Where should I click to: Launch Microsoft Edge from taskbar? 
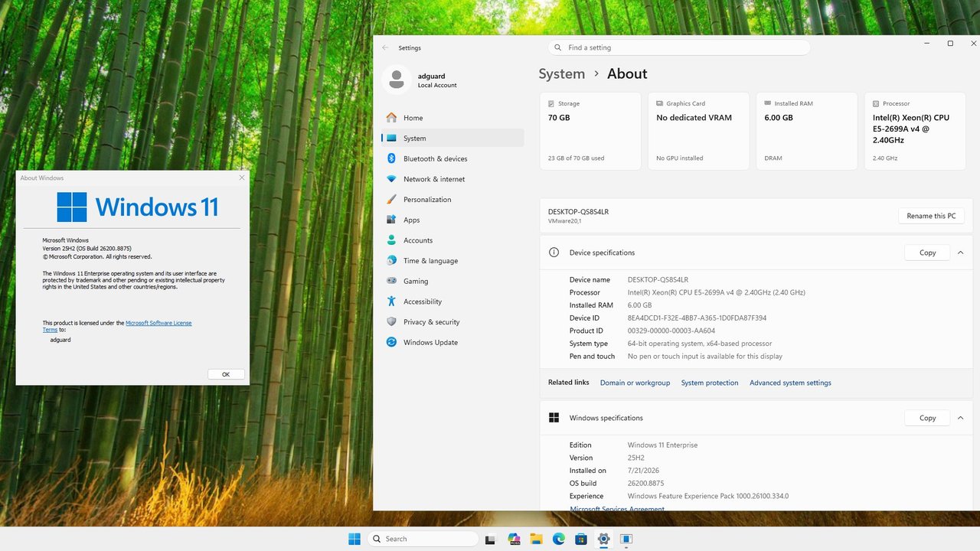pyautogui.click(x=559, y=539)
